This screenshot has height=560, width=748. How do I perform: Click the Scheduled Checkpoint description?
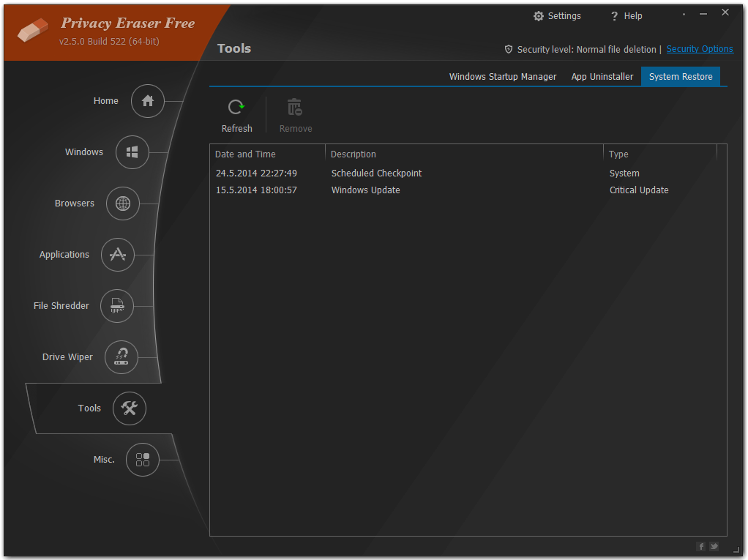[376, 173]
